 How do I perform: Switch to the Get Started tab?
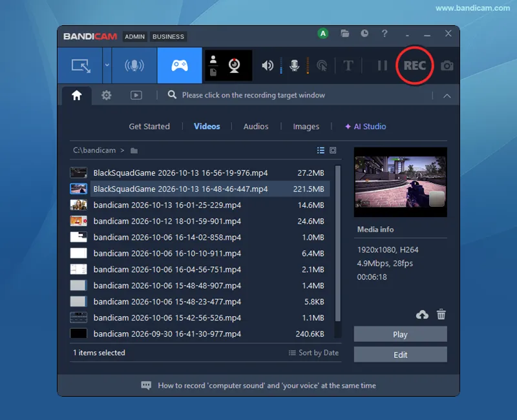(149, 126)
